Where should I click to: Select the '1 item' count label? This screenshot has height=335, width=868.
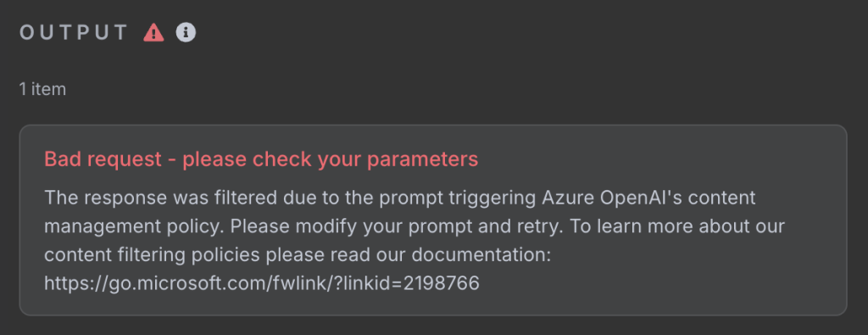(42, 89)
